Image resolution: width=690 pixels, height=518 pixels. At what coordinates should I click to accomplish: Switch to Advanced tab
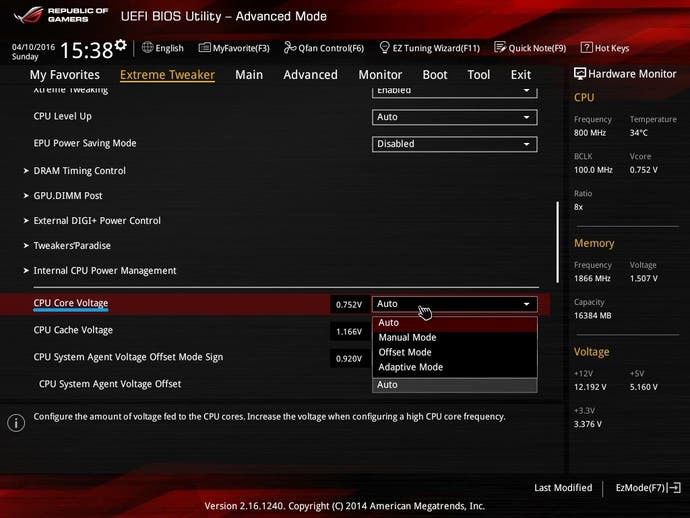point(311,75)
